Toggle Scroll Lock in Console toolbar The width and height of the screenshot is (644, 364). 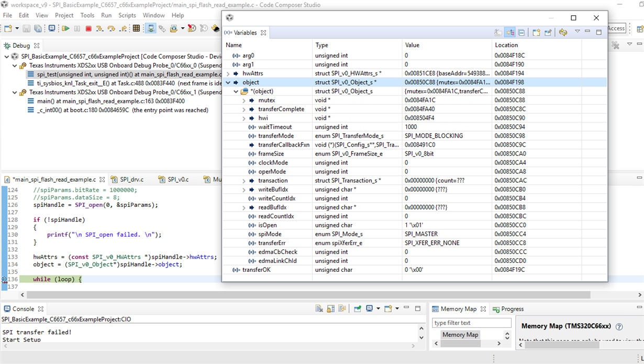click(x=330, y=309)
